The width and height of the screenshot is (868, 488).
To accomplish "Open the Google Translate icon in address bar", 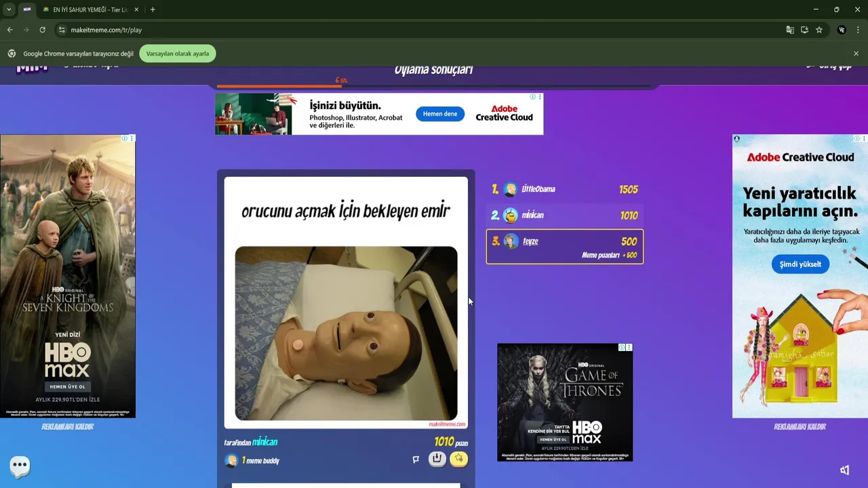I will tap(790, 30).
